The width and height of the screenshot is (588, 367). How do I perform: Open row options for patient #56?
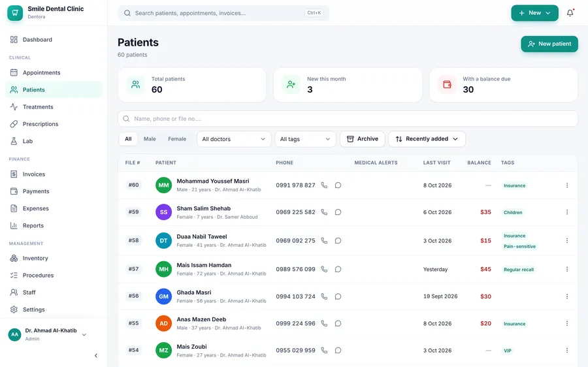[x=567, y=296]
